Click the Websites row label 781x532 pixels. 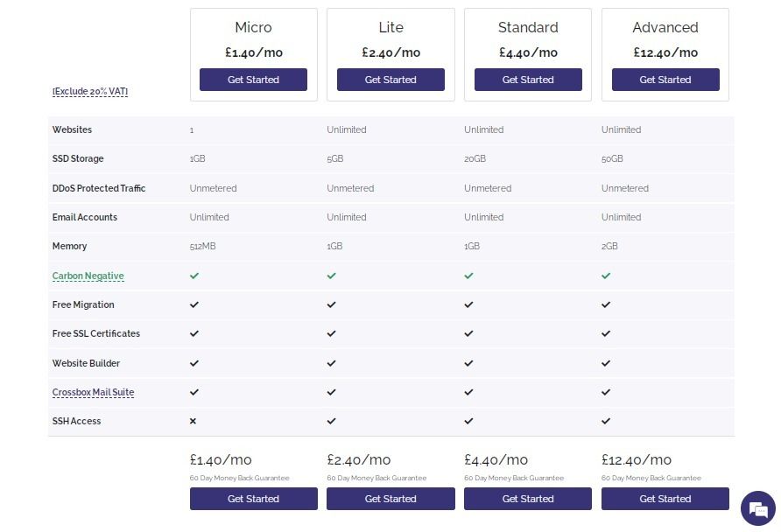72,129
